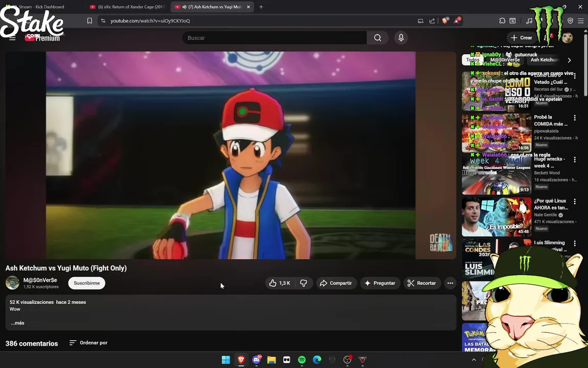Screen dimensions: 588x368
Task: Launch File Explorer from the taskbar
Action: 272,360
